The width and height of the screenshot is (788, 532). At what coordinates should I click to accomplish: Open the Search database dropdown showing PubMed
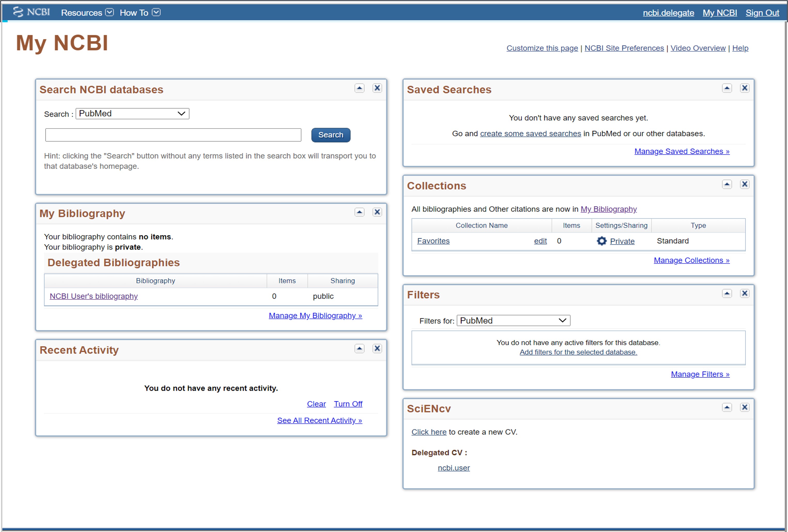[x=132, y=114]
